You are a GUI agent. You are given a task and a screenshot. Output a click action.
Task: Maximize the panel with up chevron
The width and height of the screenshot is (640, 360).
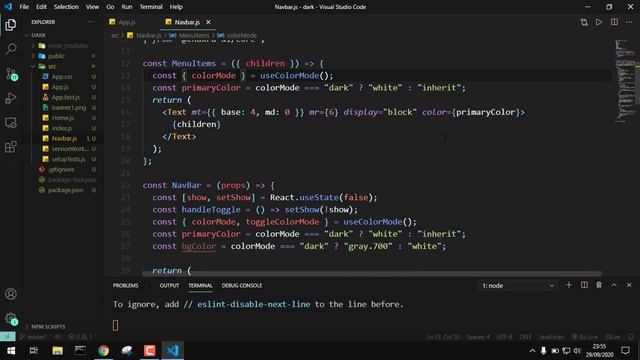coord(614,285)
